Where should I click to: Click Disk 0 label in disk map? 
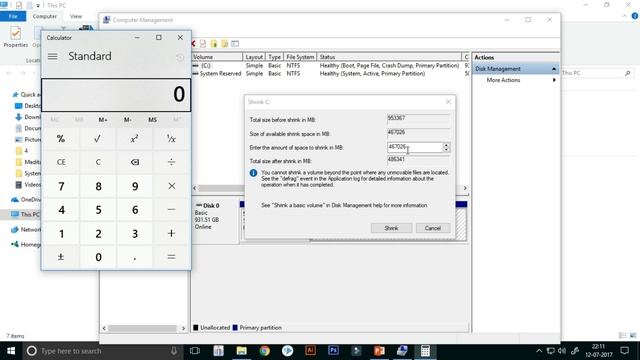211,205
